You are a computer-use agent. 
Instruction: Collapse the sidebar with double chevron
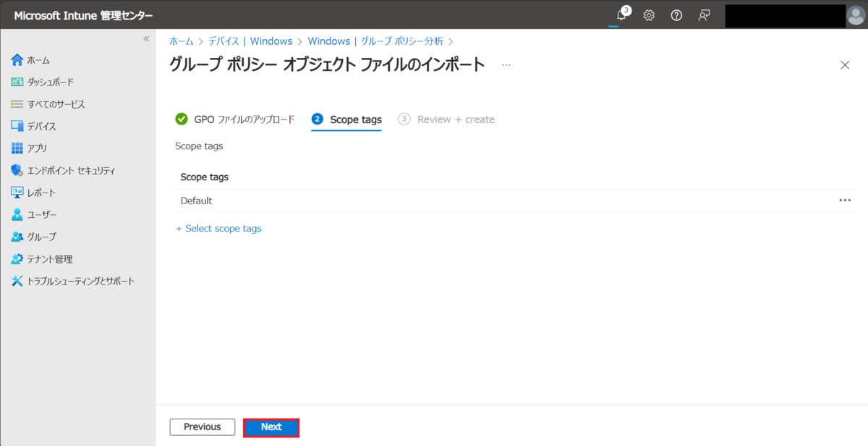tap(146, 39)
